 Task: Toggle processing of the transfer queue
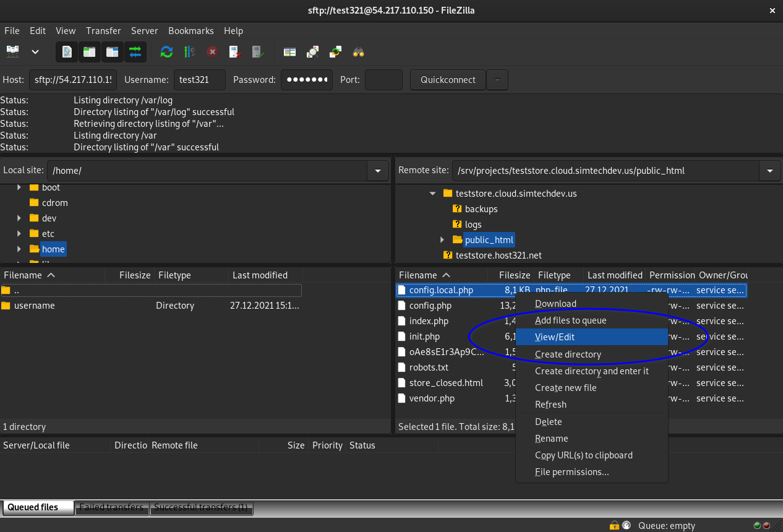point(189,52)
